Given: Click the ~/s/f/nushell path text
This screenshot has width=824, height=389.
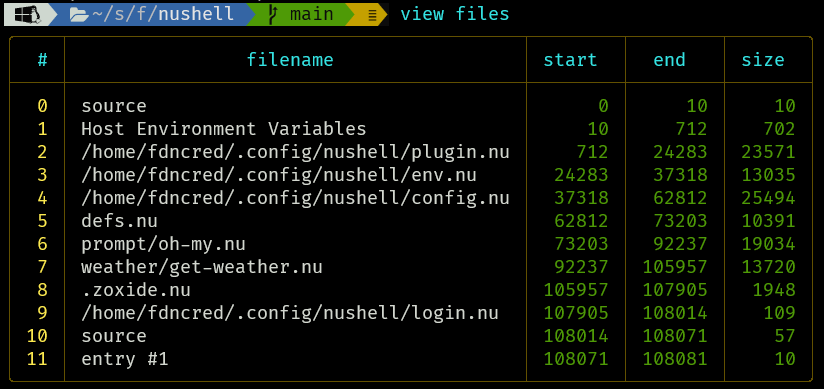Looking at the screenshot, I should [x=163, y=14].
